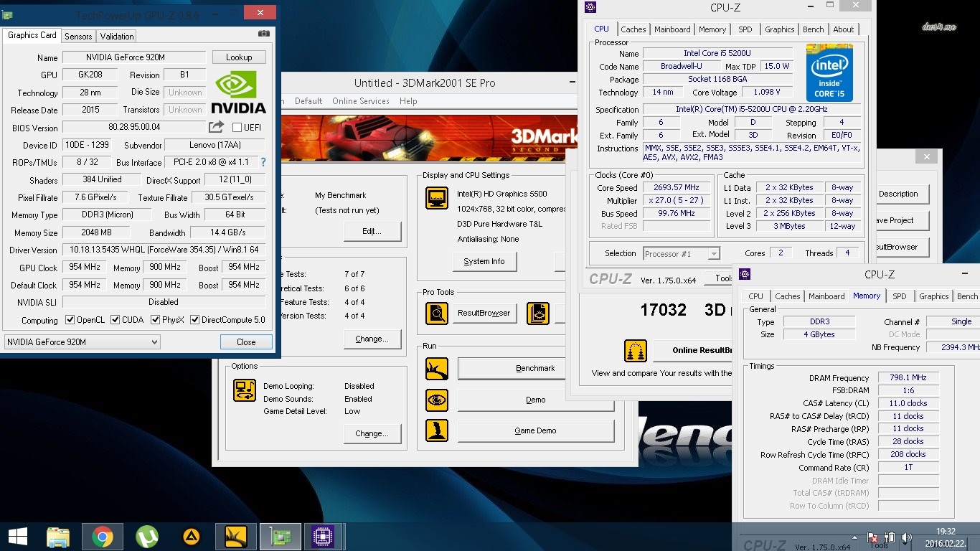
Task: Toggle the DirectCompute 5.0 checkbox
Action: (x=194, y=320)
